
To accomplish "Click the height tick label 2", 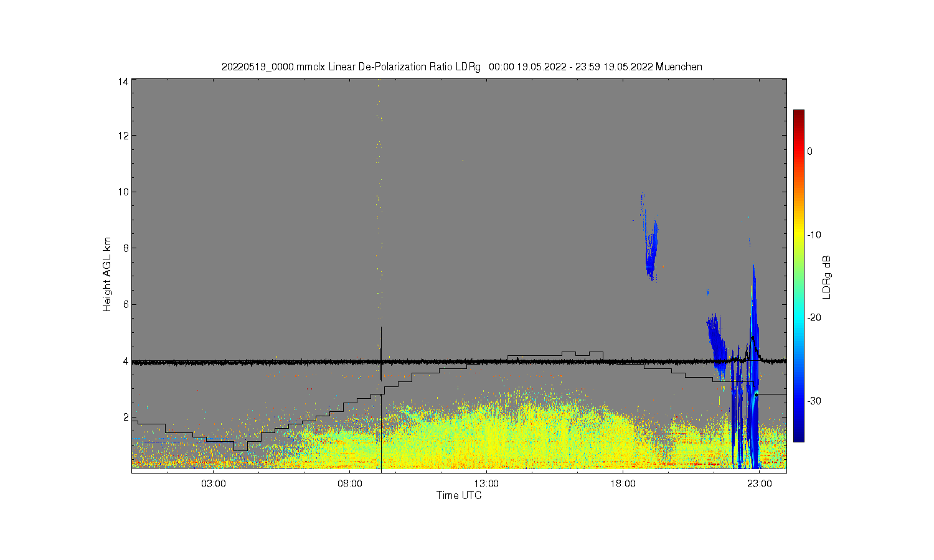I will coord(126,417).
